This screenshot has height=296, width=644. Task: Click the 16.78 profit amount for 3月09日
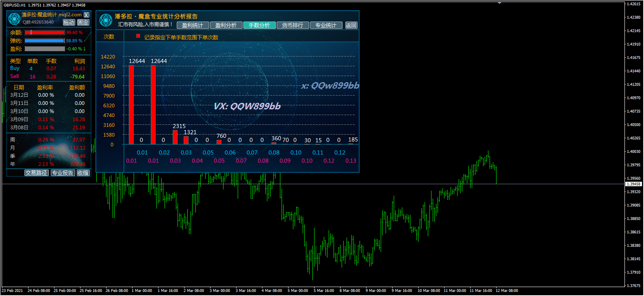point(79,120)
